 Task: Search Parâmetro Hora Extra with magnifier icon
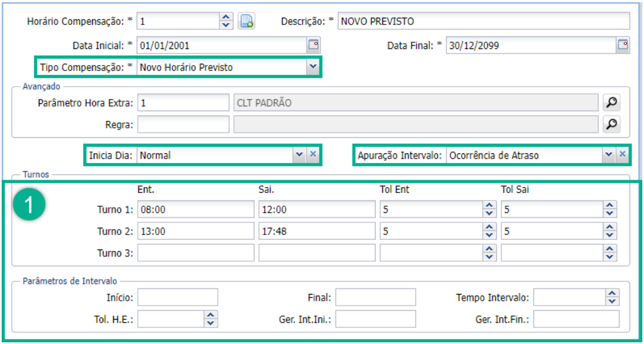click(611, 102)
